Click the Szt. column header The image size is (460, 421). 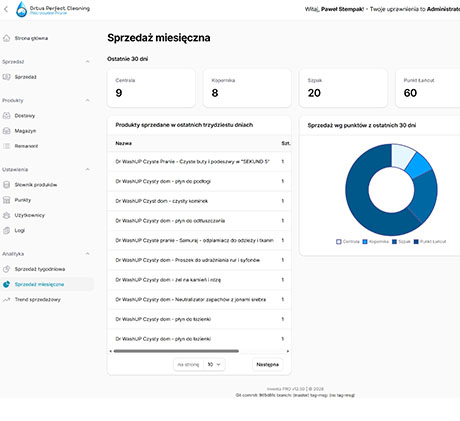pos(286,143)
